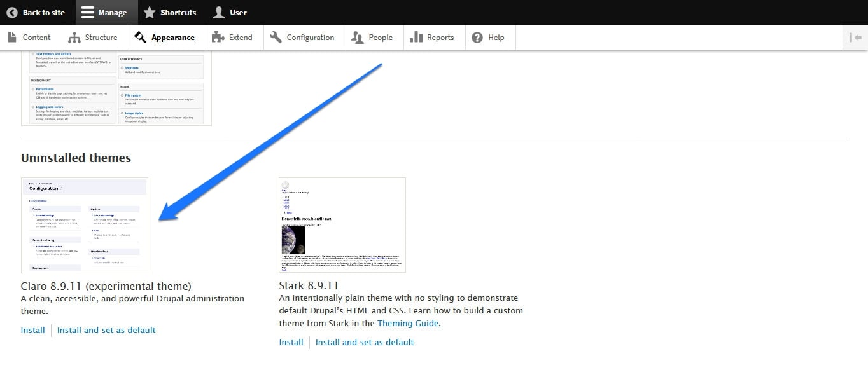Click the User person icon

pos(219,12)
